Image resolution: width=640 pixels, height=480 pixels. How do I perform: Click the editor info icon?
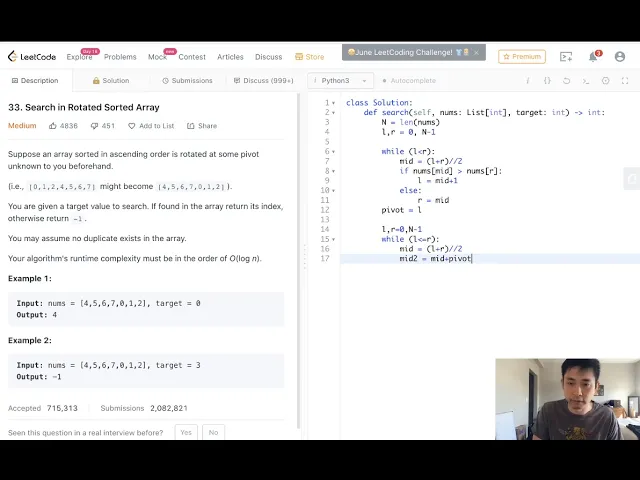528,81
